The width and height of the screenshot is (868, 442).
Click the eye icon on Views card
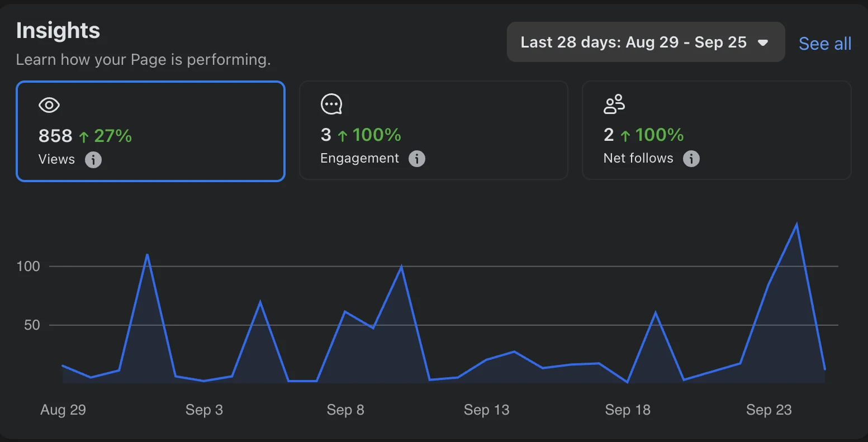(49, 105)
